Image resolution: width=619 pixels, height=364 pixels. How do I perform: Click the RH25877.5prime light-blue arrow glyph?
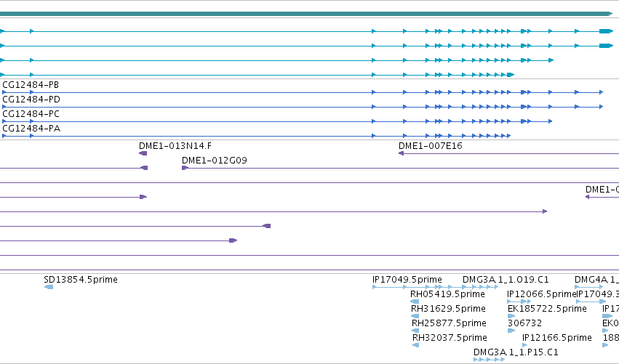tap(415, 331)
